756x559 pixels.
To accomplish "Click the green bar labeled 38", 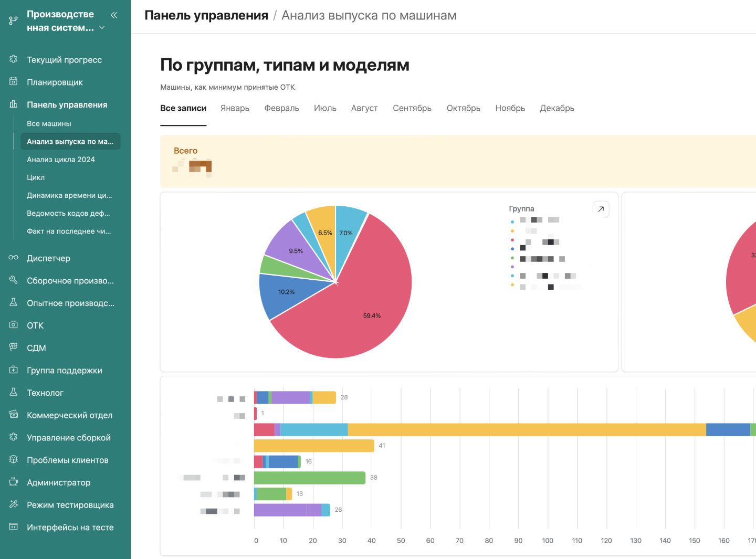I will coord(310,478).
